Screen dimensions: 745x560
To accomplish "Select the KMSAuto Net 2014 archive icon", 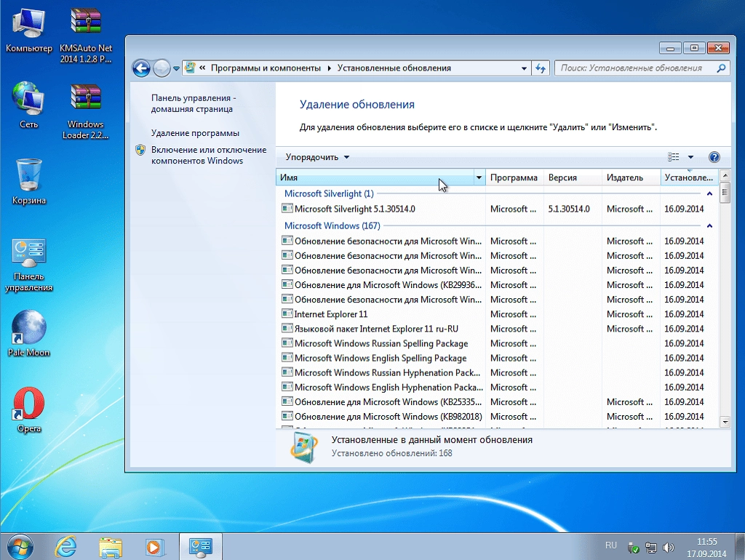I will (86, 36).
